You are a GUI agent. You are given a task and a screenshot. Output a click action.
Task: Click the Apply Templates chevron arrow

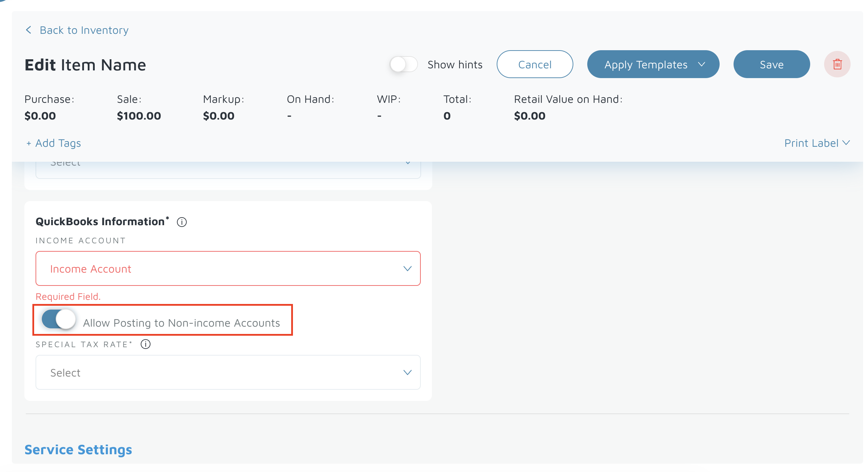pyautogui.click(x=702, y=64)
